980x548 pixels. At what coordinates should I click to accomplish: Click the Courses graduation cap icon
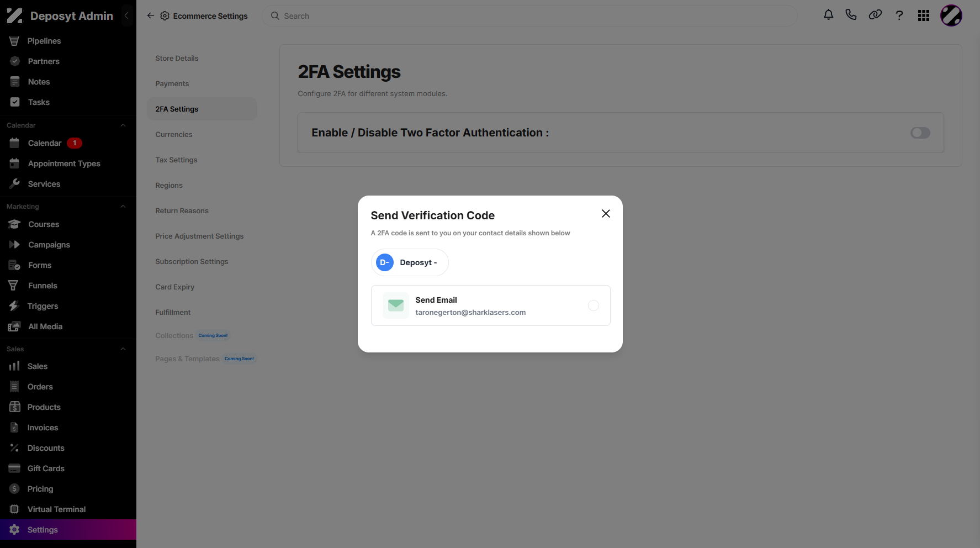tap(15, 224)
